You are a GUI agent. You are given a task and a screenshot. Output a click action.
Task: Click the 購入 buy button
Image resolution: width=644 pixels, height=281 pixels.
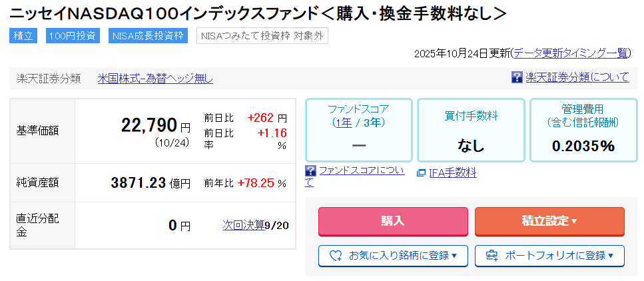tap(393, 221)
